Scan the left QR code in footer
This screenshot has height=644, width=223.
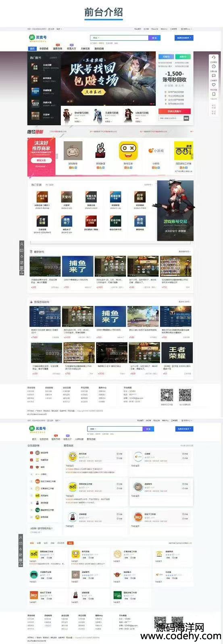(167, 395)
